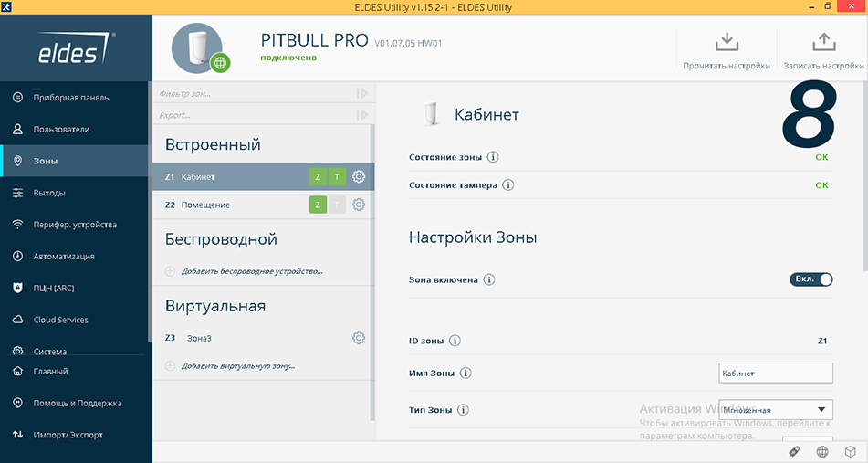Click info icon next to Зона включена
Screen dimensions: 868x463
click(x=489, y=279)
